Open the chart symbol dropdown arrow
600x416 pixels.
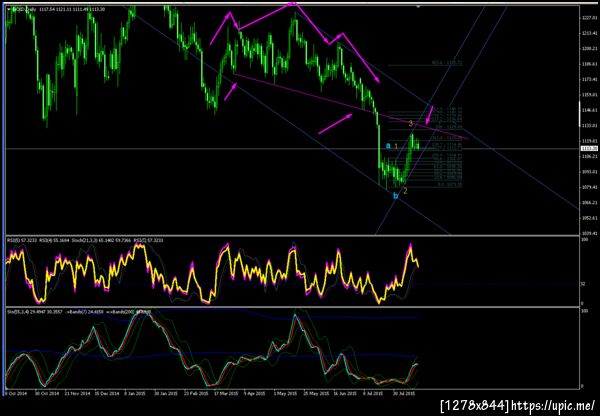tap(9, 9)
